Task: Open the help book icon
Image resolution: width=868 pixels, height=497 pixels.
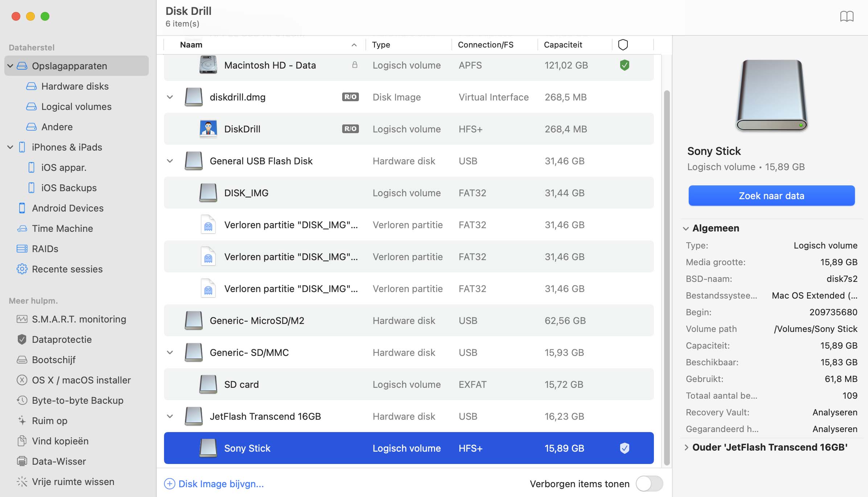Action: click(x=847, y=16)
